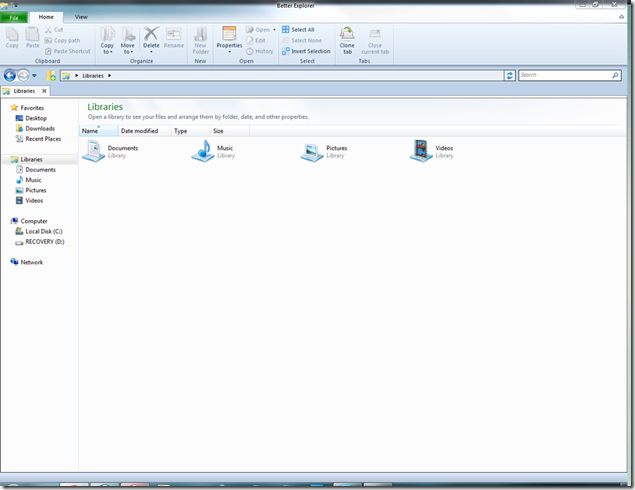Select Recent Places under Favorites
Screen dimensions: 635x490
38,139
